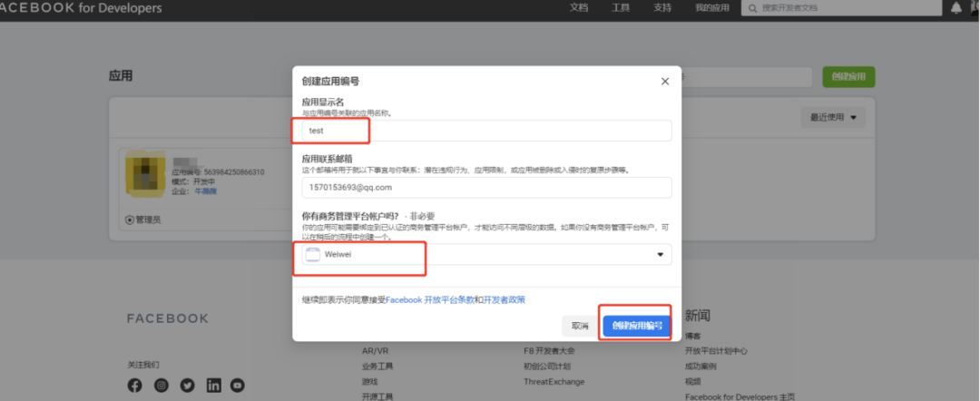Click the green 创建应用 button
This screenshot has height=401, width=980.
tap(848, 77)
